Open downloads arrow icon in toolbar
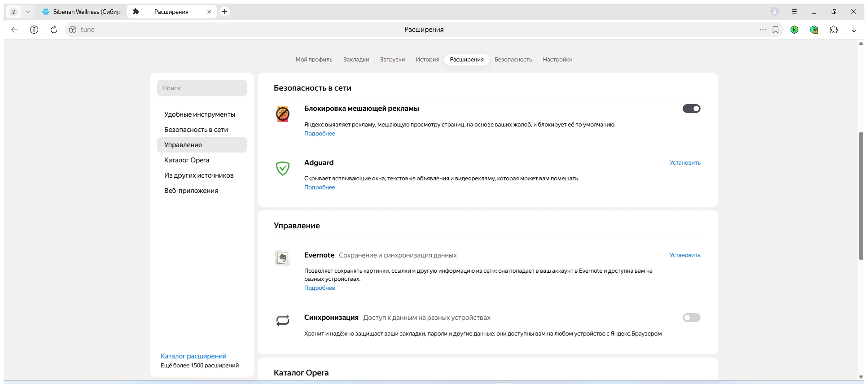 (854, 30)
